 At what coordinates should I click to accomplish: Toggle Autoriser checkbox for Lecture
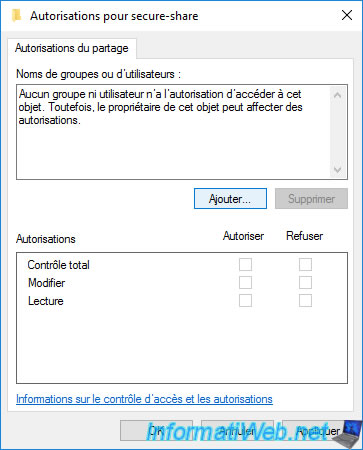click(245, 301)
